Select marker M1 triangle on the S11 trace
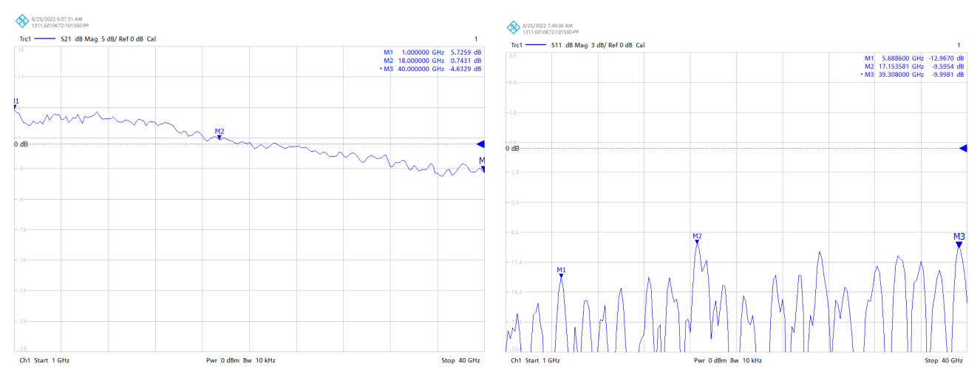The image size is (980, 378). pyautogui.click(x=561, y=275)
